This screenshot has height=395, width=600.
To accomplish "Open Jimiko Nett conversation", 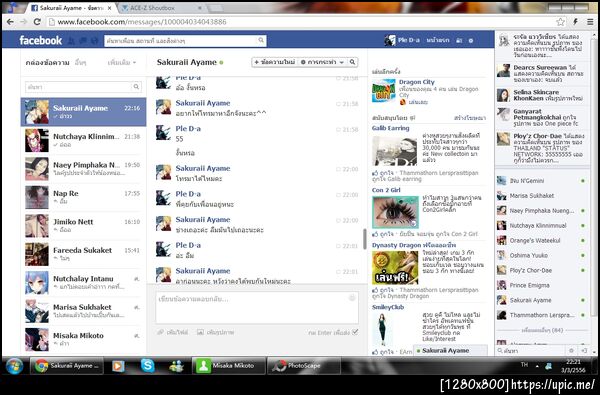I will tap(83, 225).
